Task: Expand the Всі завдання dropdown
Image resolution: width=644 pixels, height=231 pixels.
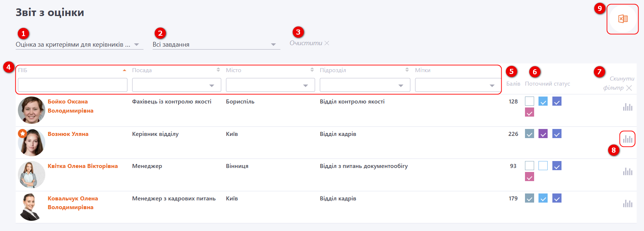Action: [216, 44]
